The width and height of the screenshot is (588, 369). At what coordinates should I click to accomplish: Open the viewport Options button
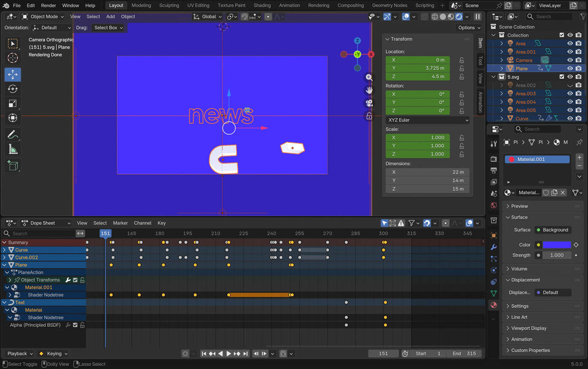pyautogui.click(x=469, y=27)
